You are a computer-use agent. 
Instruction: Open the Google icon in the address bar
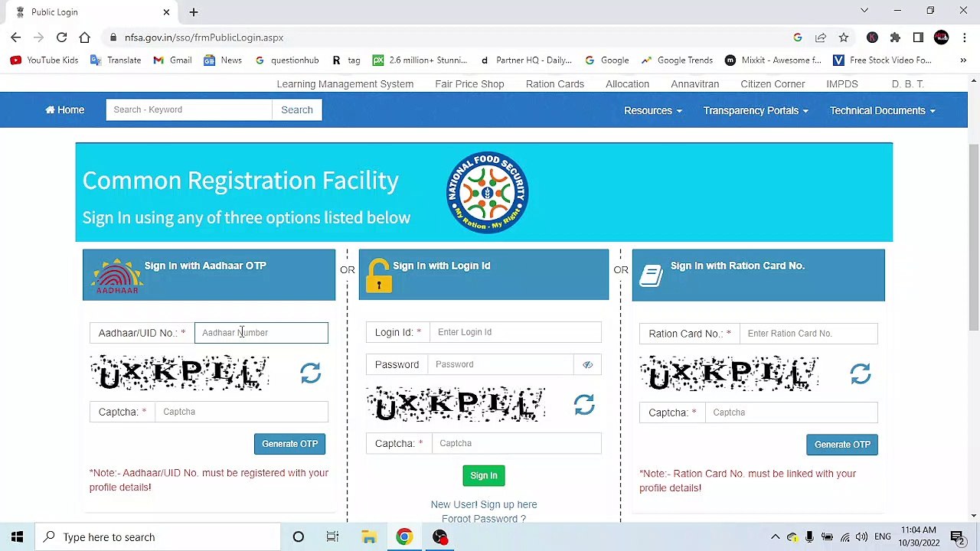click(797, 37)
